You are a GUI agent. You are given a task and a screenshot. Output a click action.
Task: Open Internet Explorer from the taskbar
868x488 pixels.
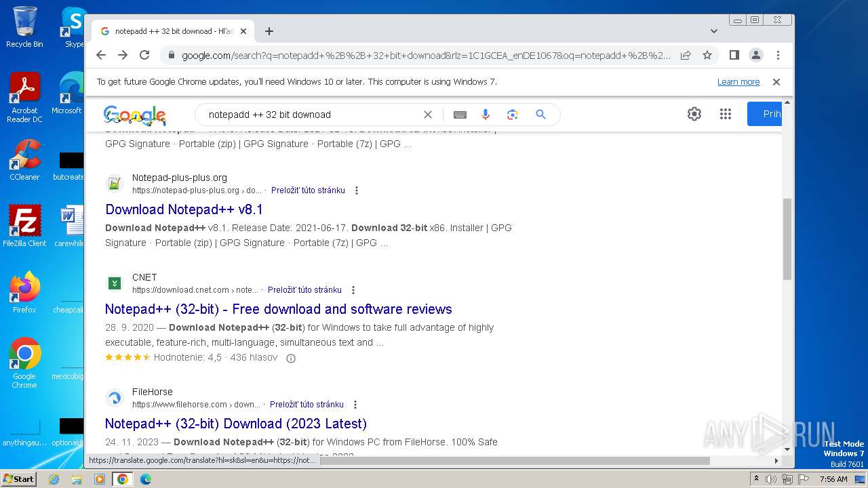pyautogui.click(x=54, y=479)
